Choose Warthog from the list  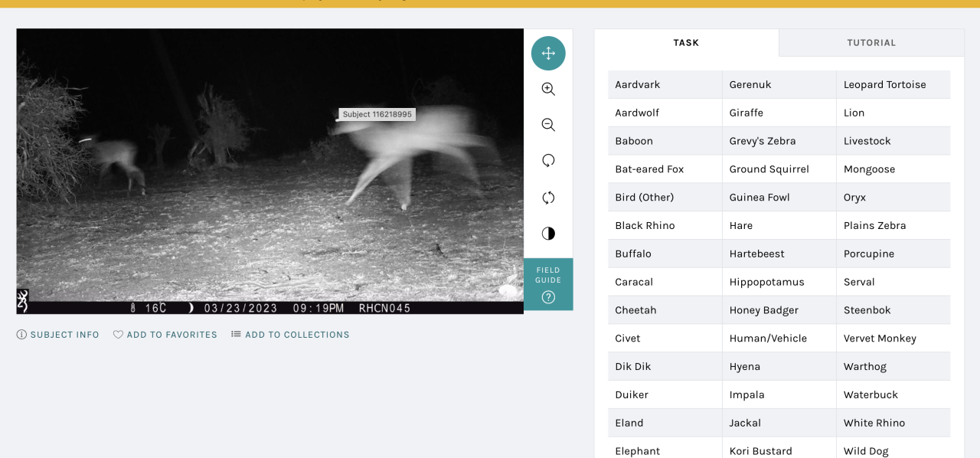tap(893, 367)
